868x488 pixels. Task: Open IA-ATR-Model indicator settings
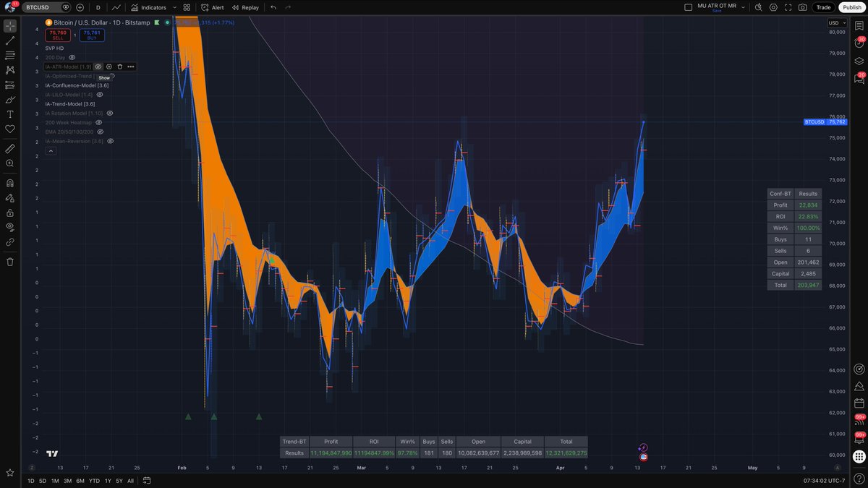click(x=109, y=67)
